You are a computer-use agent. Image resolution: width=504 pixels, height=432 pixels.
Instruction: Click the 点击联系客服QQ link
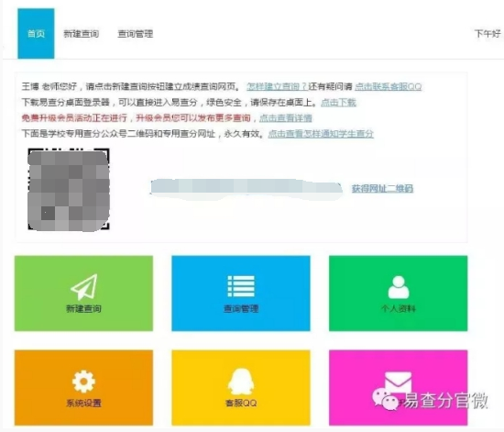pyautogui.click(x=388, y=86)
